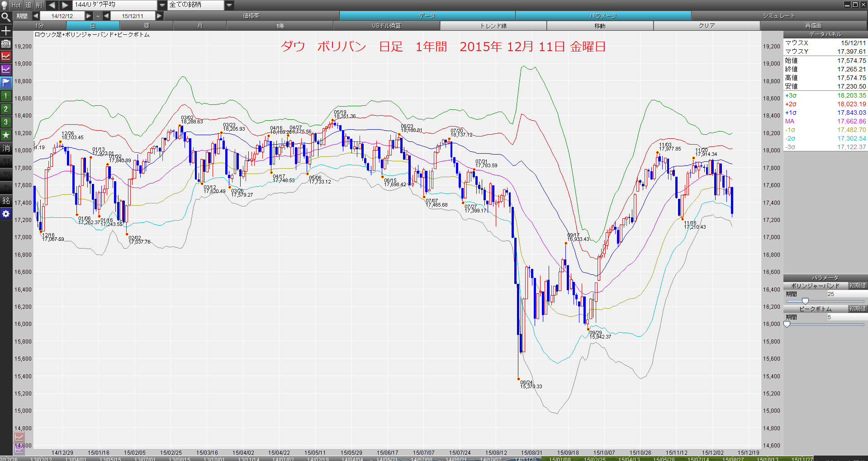Open the 144/U ダウ平均 symbol dropdown
868x461 pixels.
(162, 5)
